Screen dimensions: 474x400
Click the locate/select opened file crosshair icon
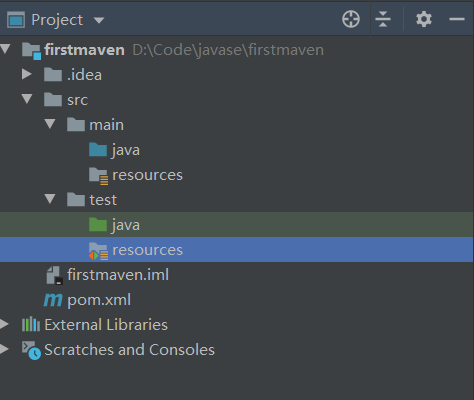pos(351,19)
